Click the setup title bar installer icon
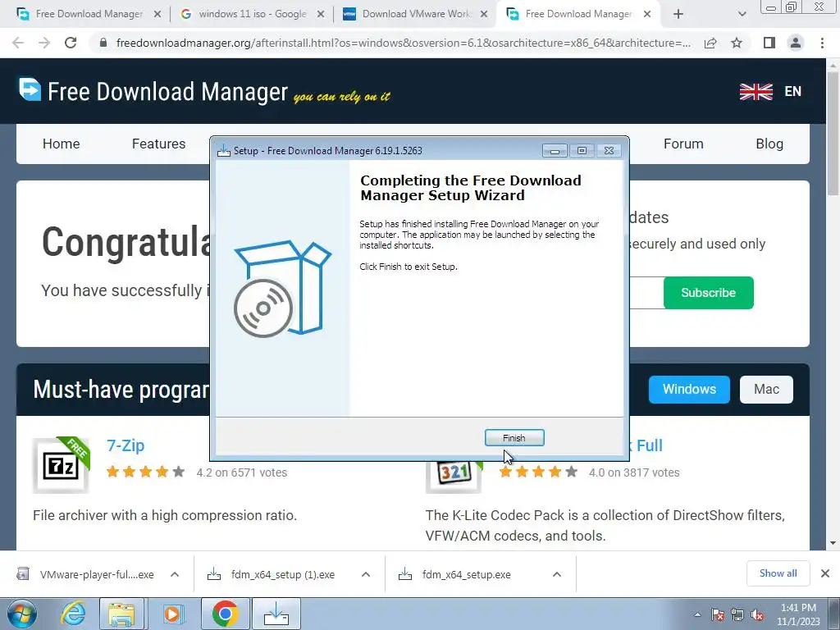The width and height of the screenshot is (840, 630). click(x=224, y=151)
